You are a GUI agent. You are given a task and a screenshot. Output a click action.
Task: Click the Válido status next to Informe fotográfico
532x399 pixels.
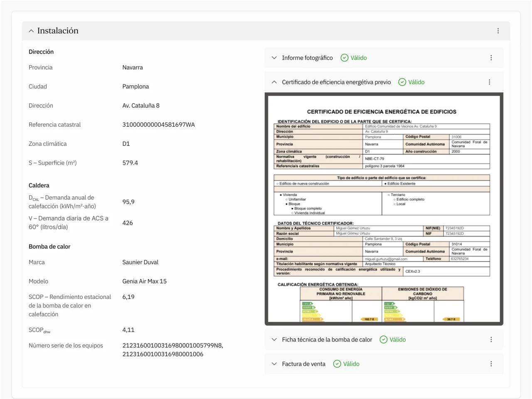pos(358,58)
